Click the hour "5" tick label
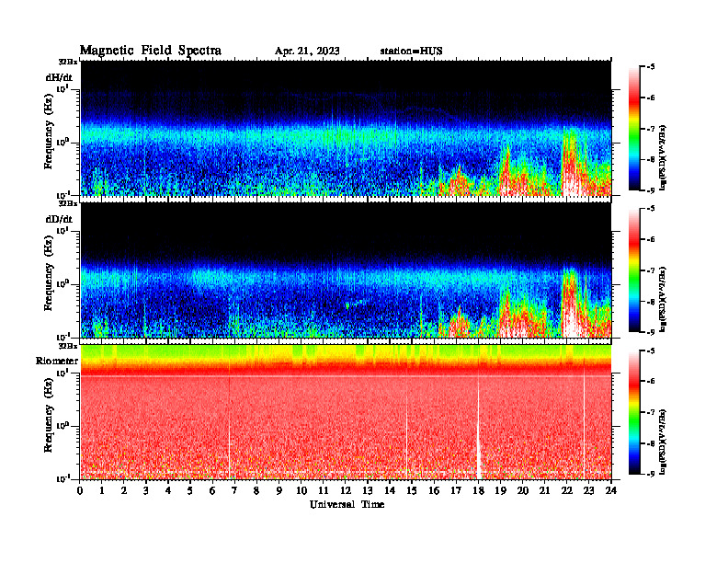Screen dimensions: 728x563 (x=190, y=490)
